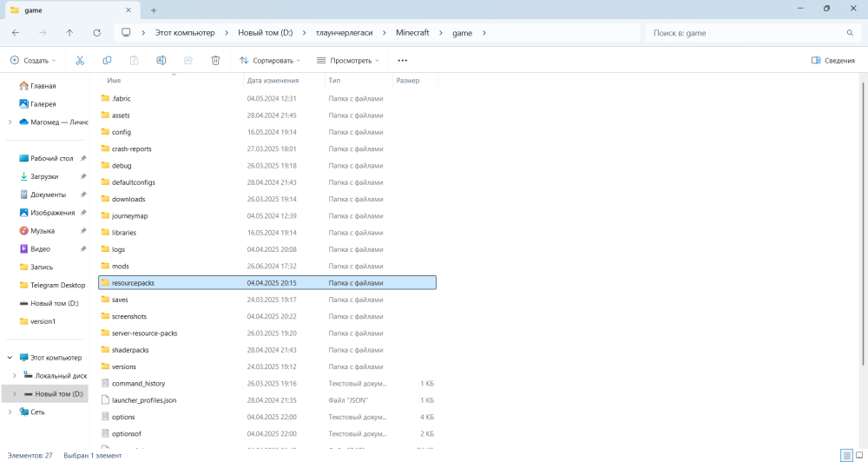This screenshot has width=868, height=462.
Task: Open the three-dots more options menu
Action: (403, 61)
